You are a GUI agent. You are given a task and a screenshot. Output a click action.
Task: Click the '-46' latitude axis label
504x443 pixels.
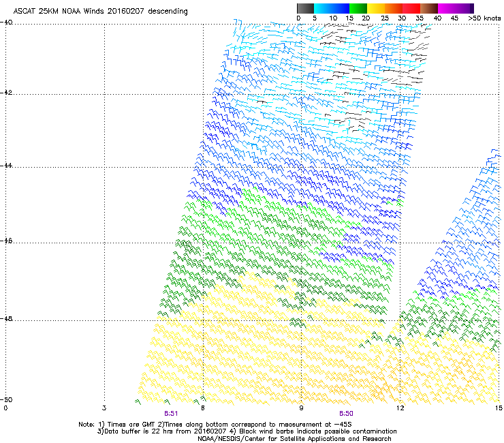[x=6, y=241]
